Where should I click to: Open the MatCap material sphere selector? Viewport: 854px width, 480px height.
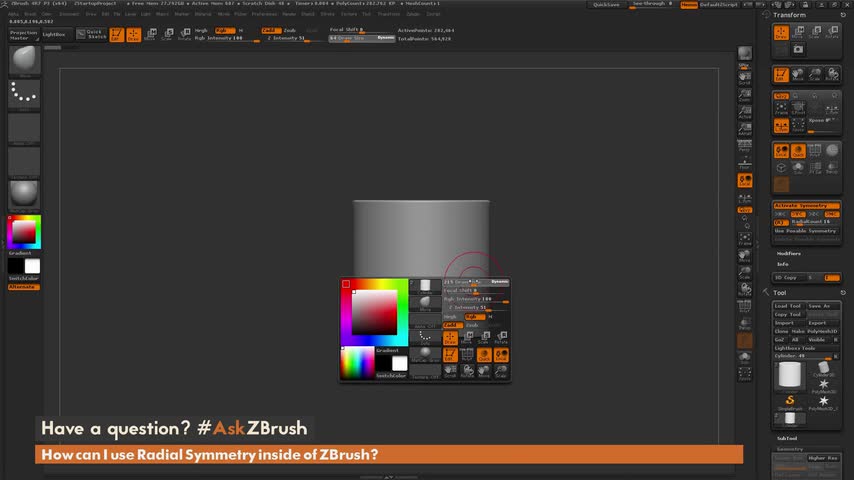tap(24, 195)
